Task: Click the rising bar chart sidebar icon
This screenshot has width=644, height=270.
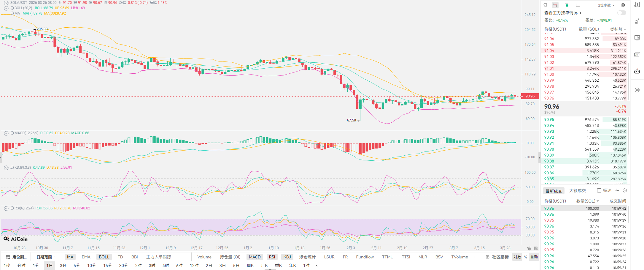Action: [637, 21]
